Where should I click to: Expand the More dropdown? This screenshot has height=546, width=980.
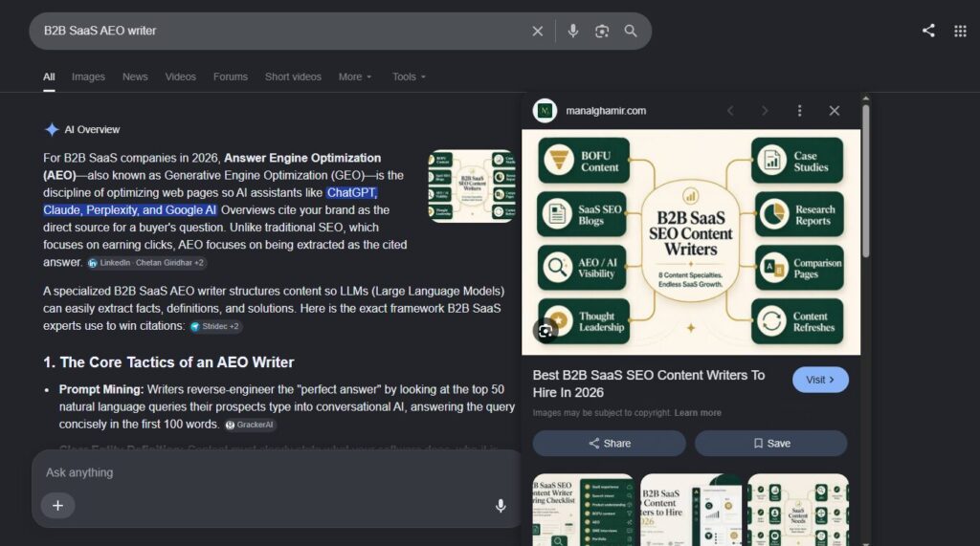(x=355, y=76)
